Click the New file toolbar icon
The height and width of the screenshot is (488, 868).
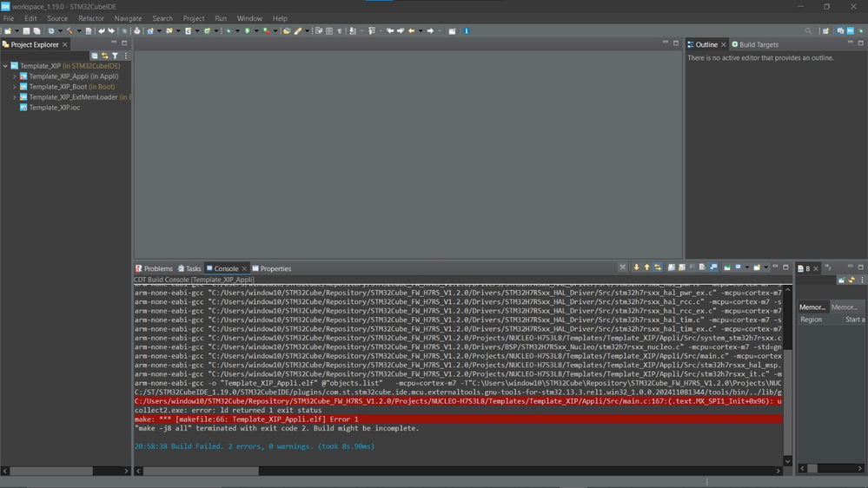pos(7,31)
